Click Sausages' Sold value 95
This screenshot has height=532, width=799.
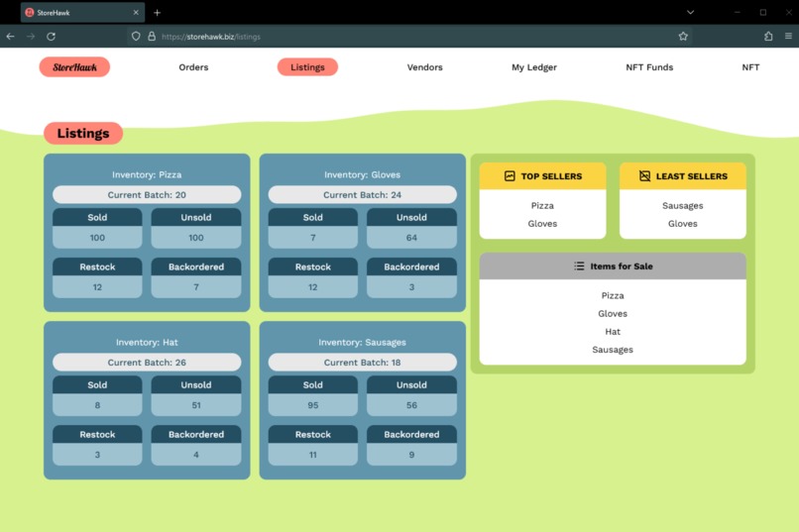[313, 405]
